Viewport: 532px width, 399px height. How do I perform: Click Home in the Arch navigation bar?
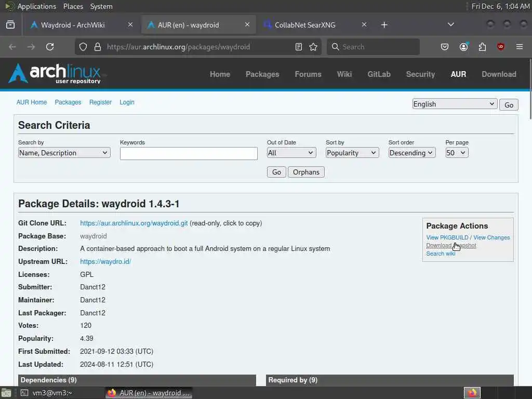pos(220,74)
